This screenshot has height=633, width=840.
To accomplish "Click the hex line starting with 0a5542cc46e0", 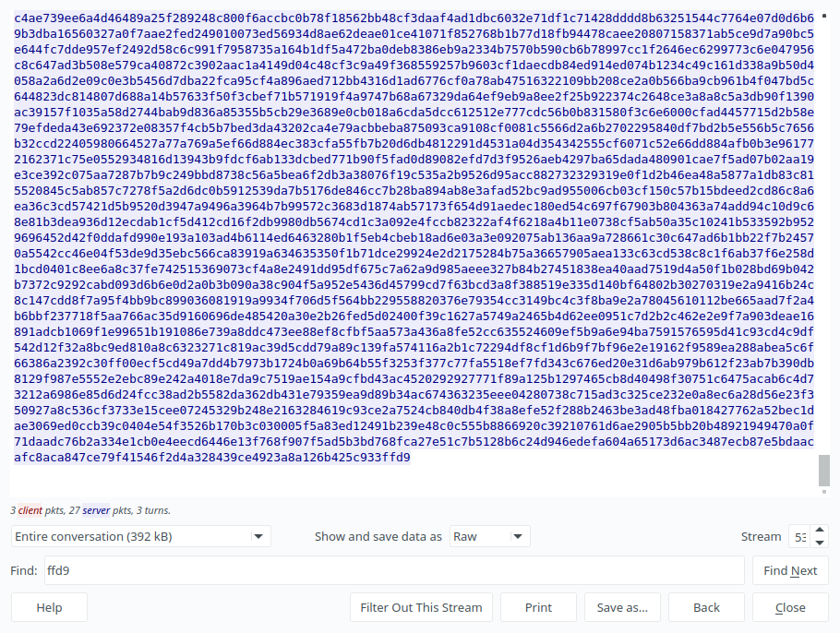I will pos(414,254).
